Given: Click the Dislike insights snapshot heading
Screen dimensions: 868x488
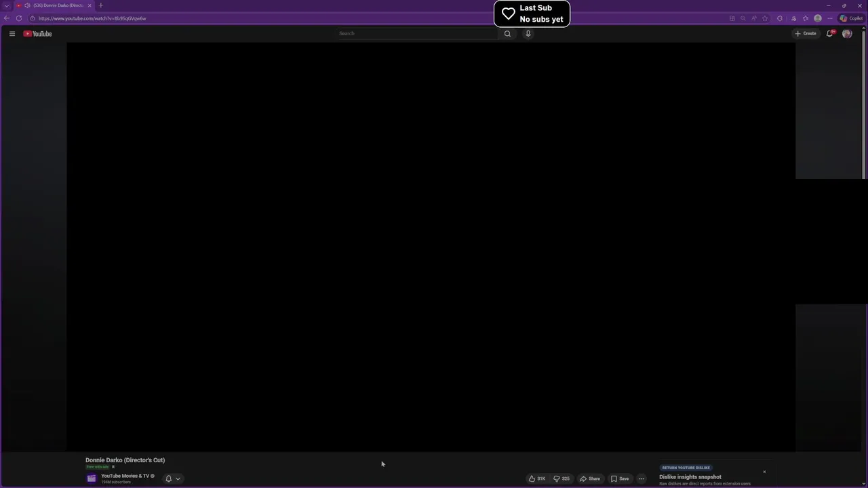Looking at the screenshot, I should click(690, 477).
